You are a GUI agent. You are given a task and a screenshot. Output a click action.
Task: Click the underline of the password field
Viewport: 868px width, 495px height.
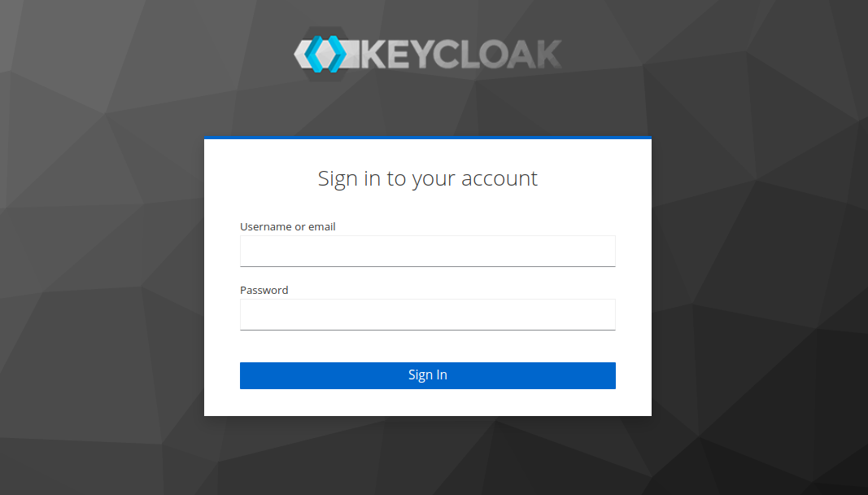pyautogui.click(x=427, y=330)
